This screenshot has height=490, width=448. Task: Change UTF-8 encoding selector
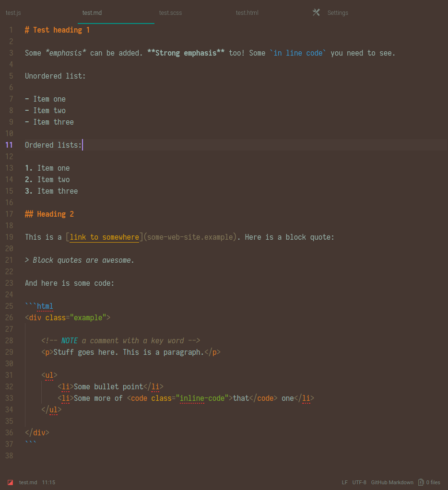click(359, 482)
